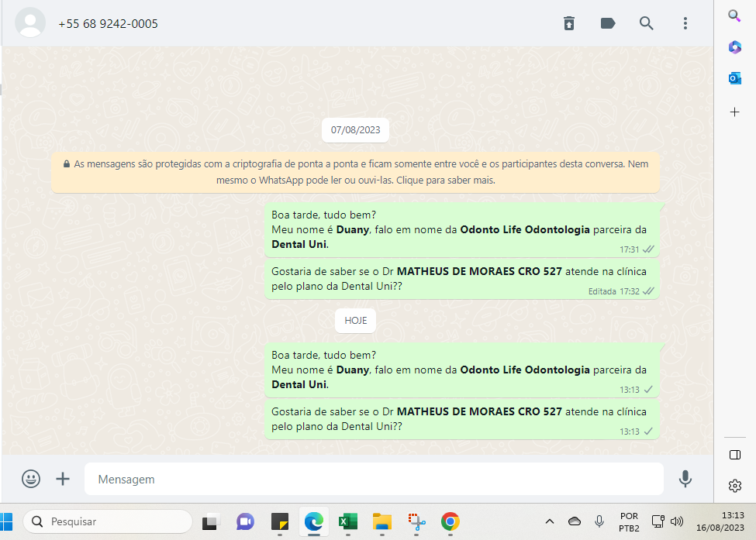Open Google Chrome from the taskbar
The image size is (756, 540).
coord(450,521)
